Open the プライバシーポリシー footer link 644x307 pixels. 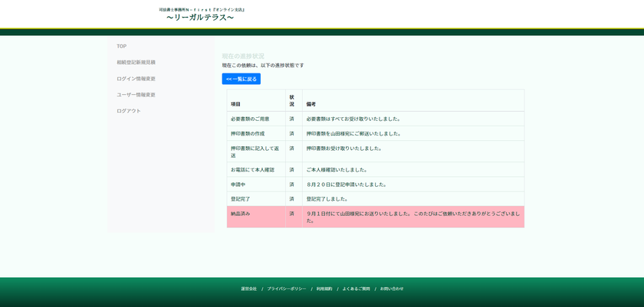click(286, 289)
